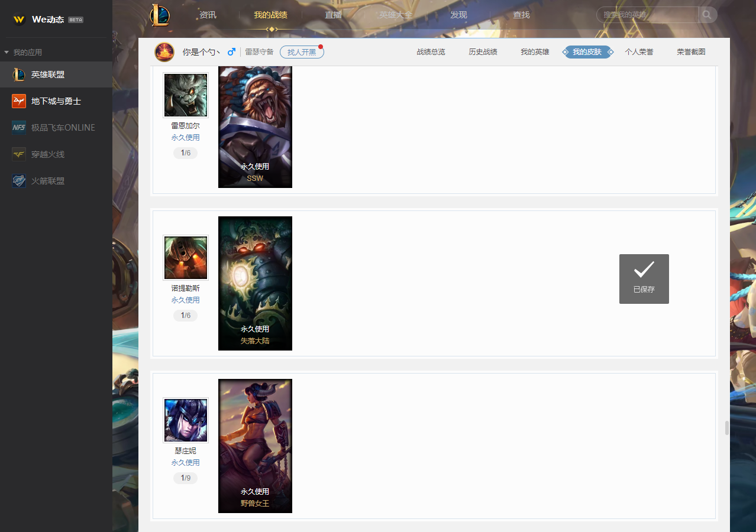Open the 英雄大全 navigation tab
The height and width of the screenshot is (532, 756).
coord(396,15)
